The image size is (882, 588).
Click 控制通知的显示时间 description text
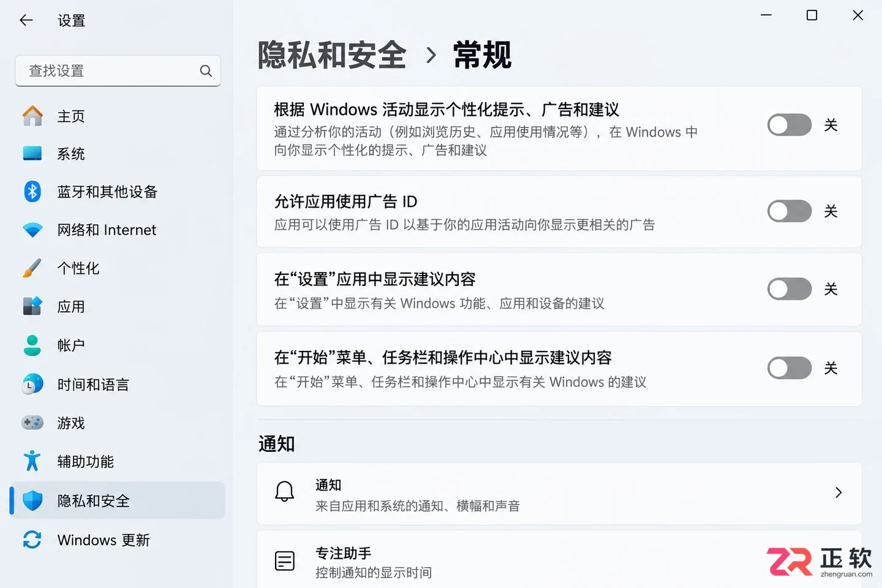pyautogui.click(x=374, y=573)
